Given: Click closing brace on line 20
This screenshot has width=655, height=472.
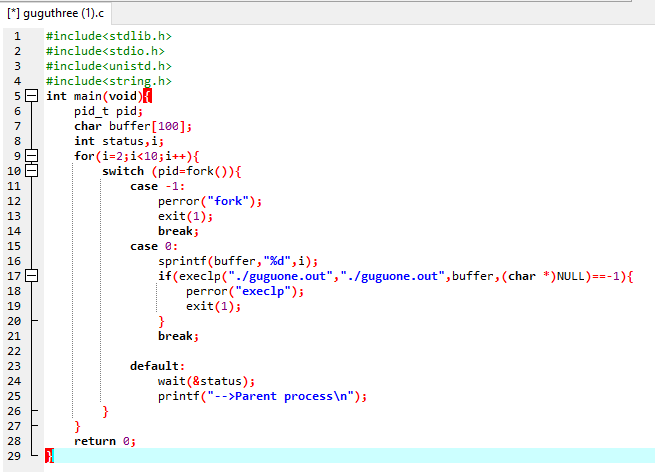Looking at the screenshot, I should pyautogui.click(x=161, y=321).
